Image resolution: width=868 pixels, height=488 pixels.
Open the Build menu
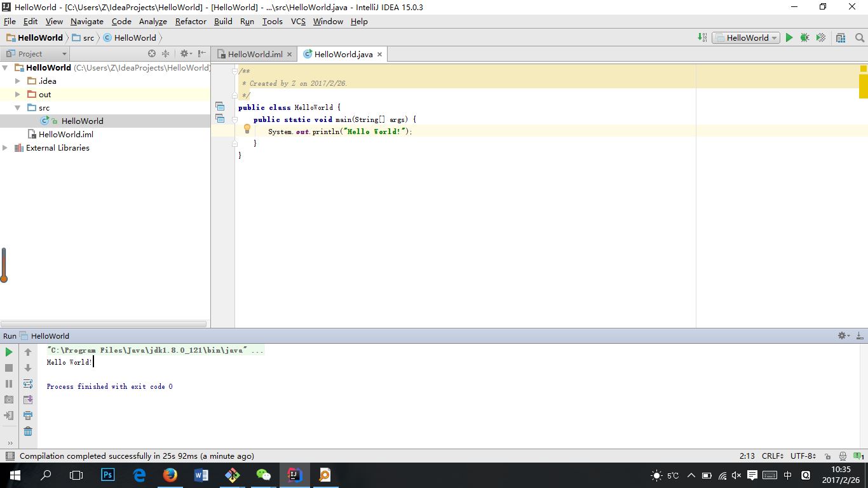pyautogui.click(x=223, y=21)
